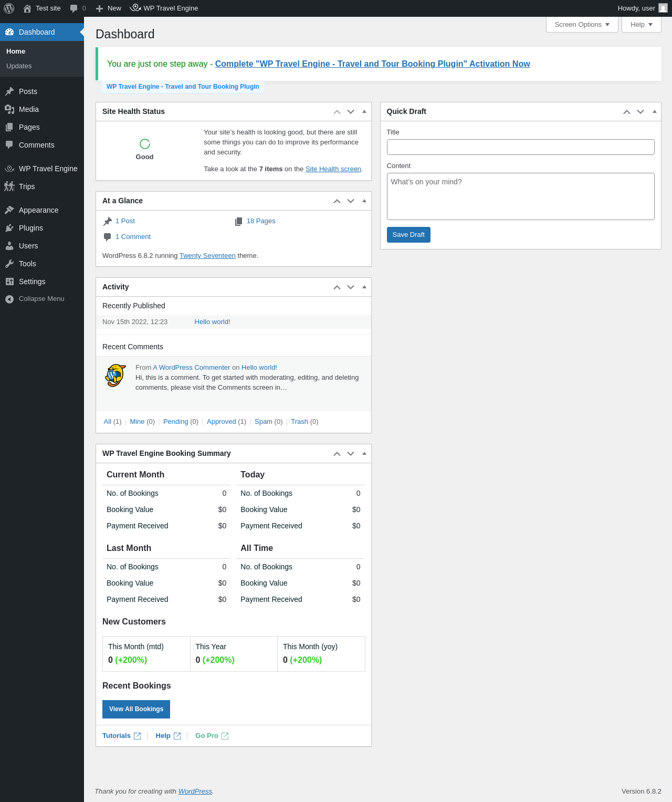Image resolution: width=672 pixels, height=802 pixels.
Task: Filter comments by Spam
Action: pos(263,422)
